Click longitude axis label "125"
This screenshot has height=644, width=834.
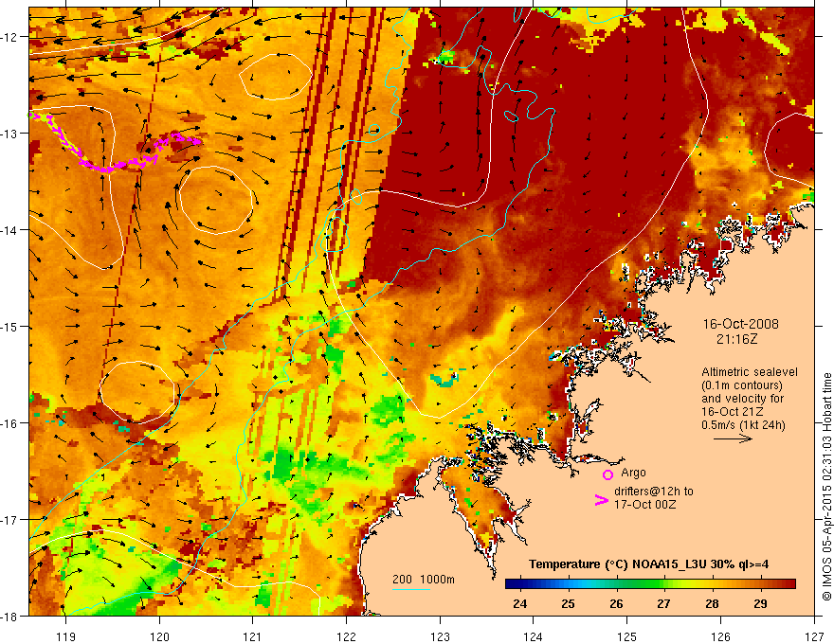[x=627, y=636]
